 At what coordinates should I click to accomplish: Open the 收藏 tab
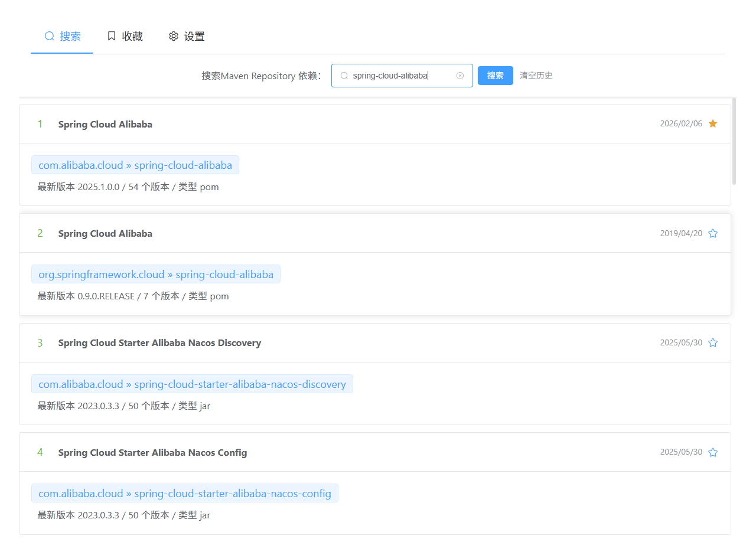click(125, 36)
